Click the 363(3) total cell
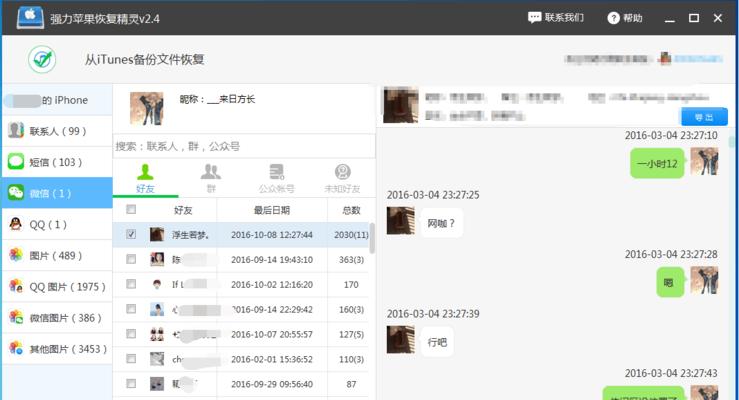This screenshot has height=400, width=739. click(351, 260)
